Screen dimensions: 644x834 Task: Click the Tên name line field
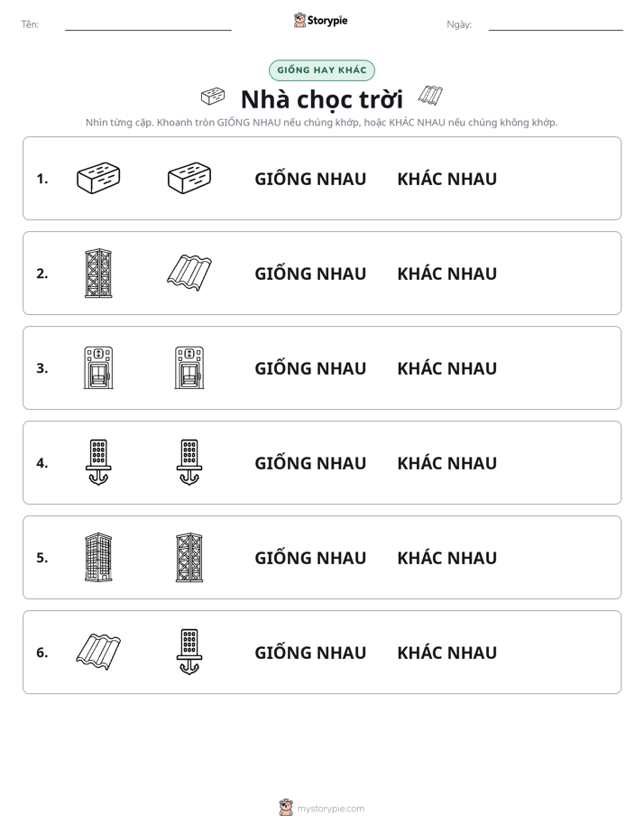click(x=148, y=25)
